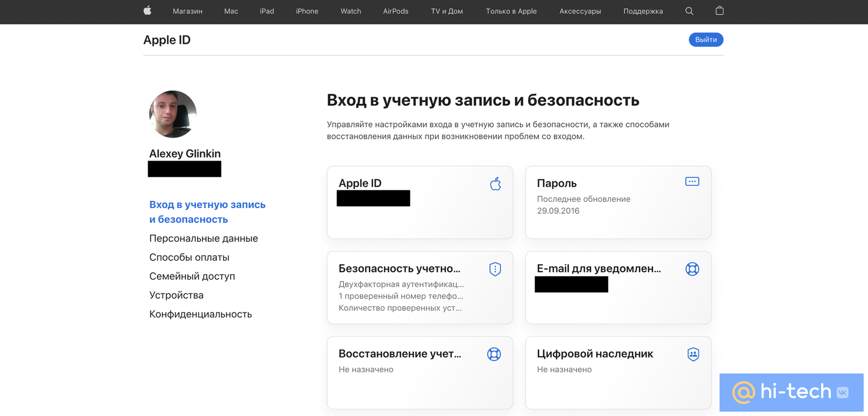
Task: Click Не назначено under Цифровой наследник
Action: (564, 369)
